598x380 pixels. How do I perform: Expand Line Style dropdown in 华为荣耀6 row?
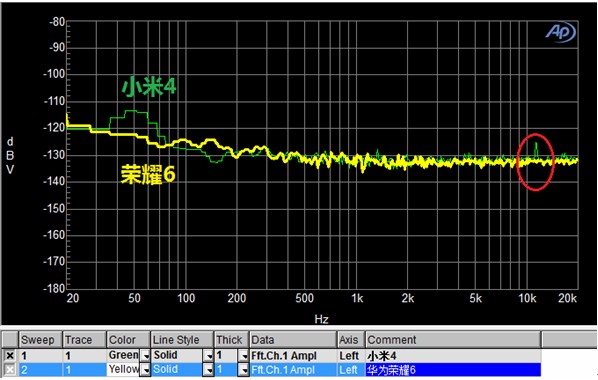tap(208, 369)
